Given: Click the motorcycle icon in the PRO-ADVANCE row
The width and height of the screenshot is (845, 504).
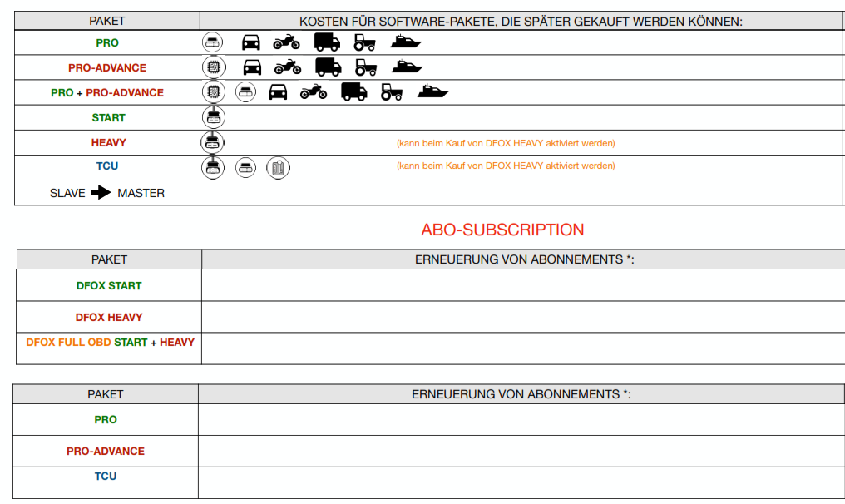Looking at the screenshot, I should pos(287,67).
